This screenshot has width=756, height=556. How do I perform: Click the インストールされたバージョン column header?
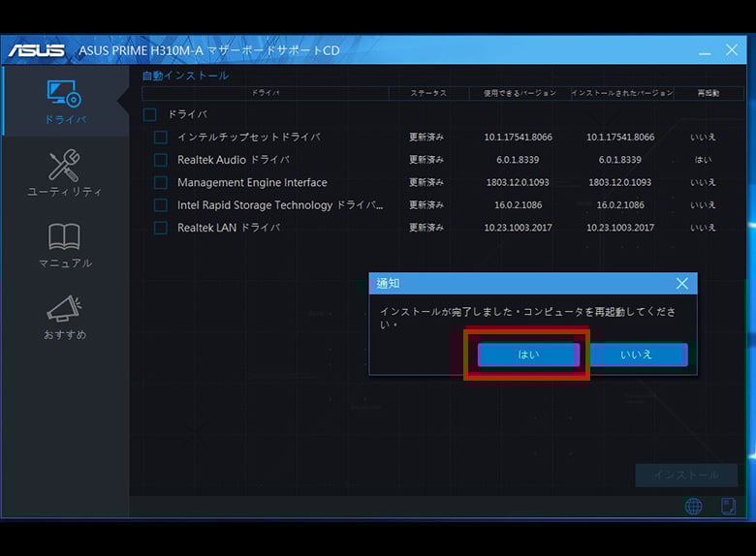click(622, 93)
